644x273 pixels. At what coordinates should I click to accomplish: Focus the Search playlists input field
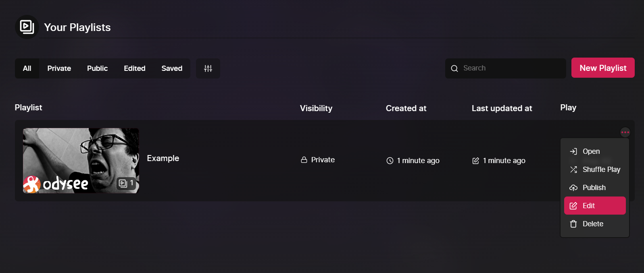click(x=506, y=68)
